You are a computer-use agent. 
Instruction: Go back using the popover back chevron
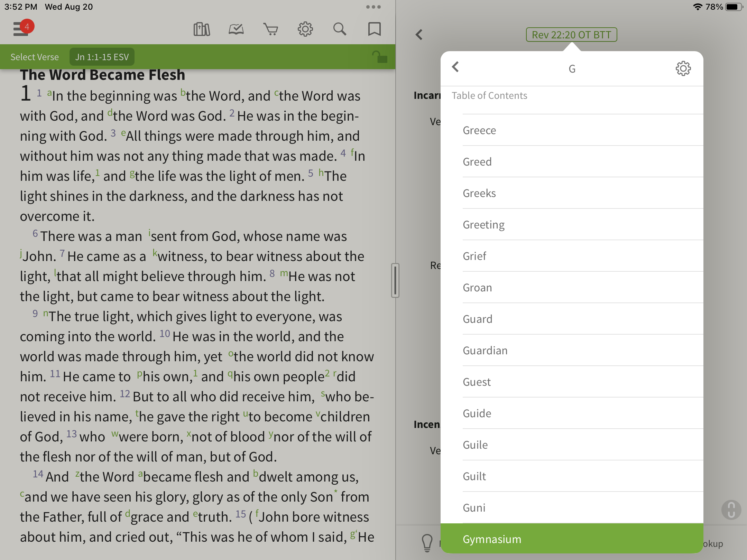455,67
